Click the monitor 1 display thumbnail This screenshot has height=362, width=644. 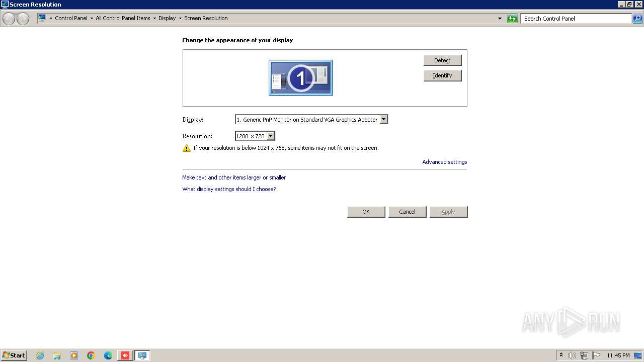click(301, 78)
